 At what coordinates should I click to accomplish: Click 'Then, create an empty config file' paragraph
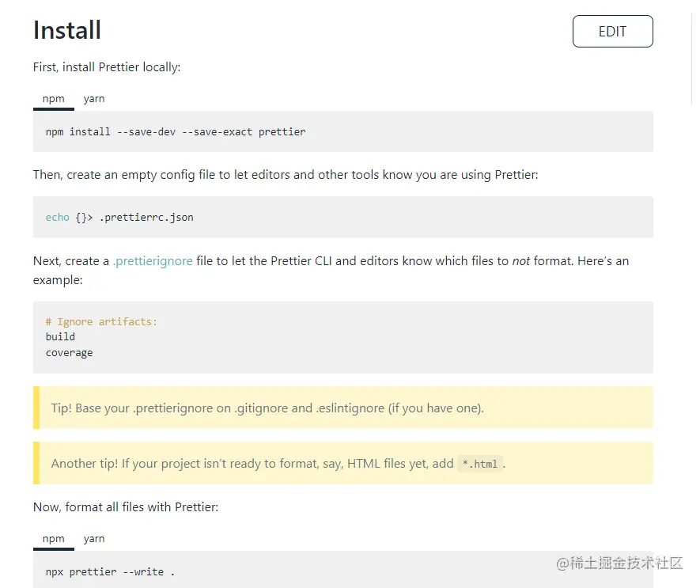pyautogui.click(x=286, y=175)
